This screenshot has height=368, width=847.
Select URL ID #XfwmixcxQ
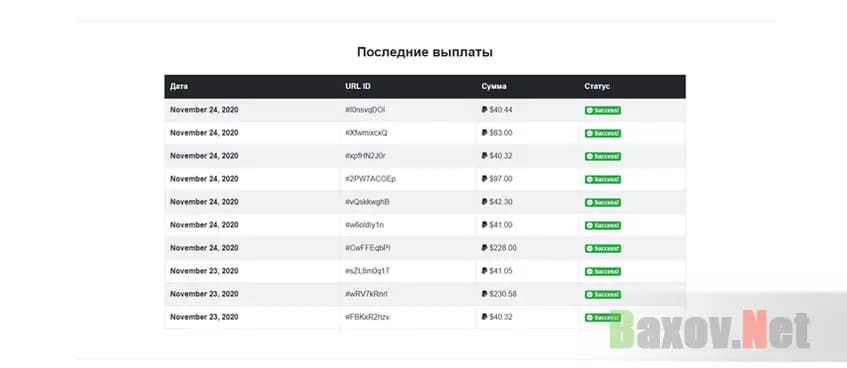[x=366, y=133]
